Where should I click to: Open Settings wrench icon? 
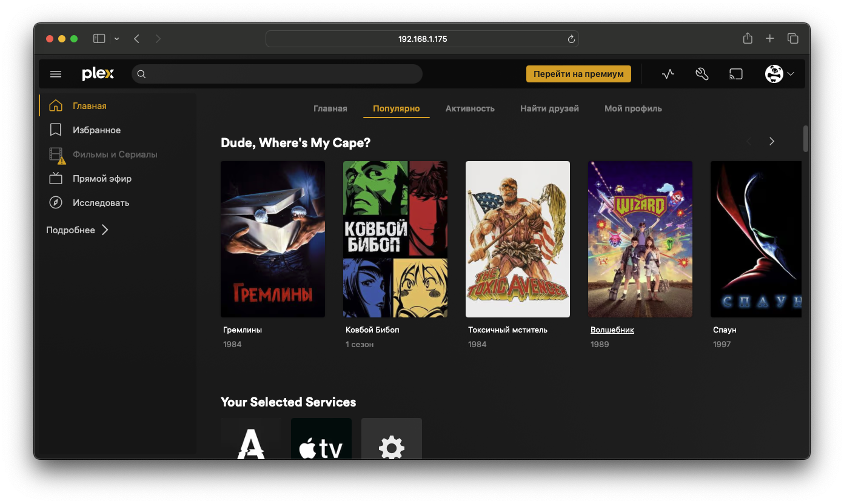(702, 74)
